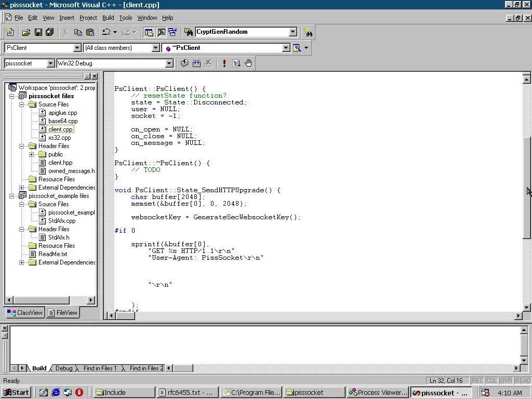Paste from clipboard using toolbar icon

(90, 32)
